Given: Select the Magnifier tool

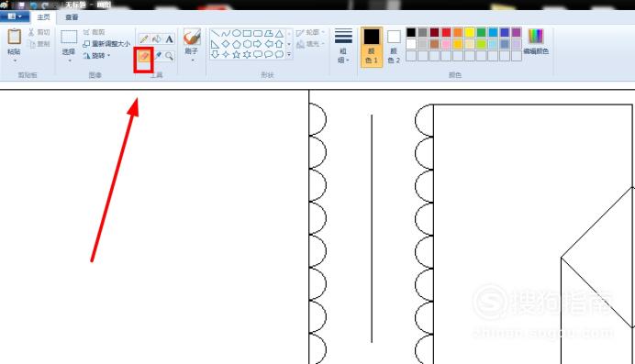Looking at the screenshot, I should 169,56.
